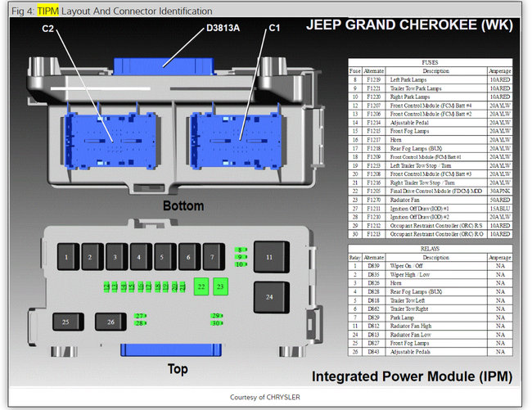Select large relay block 24 in the Top diagram
Viewport: 532px width, 410px height.
[272, 297]
